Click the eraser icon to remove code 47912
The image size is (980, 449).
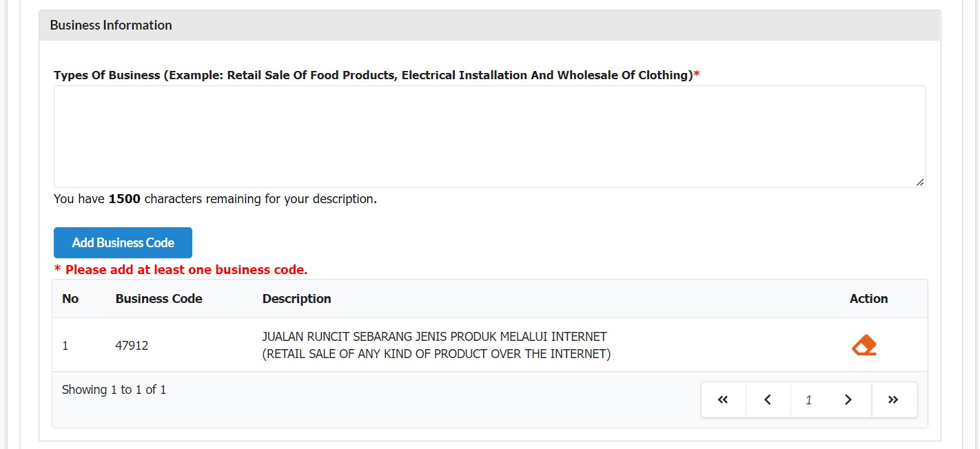click(864, 345)
